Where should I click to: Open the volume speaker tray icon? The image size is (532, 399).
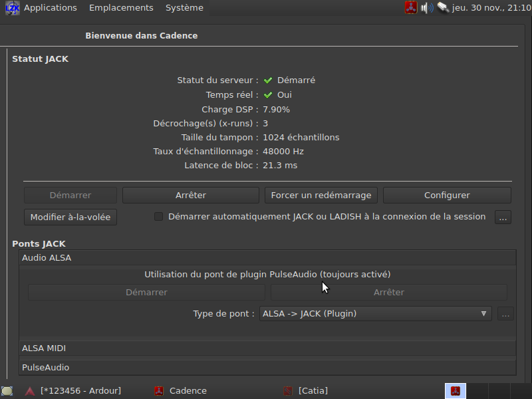click(427, 8)
